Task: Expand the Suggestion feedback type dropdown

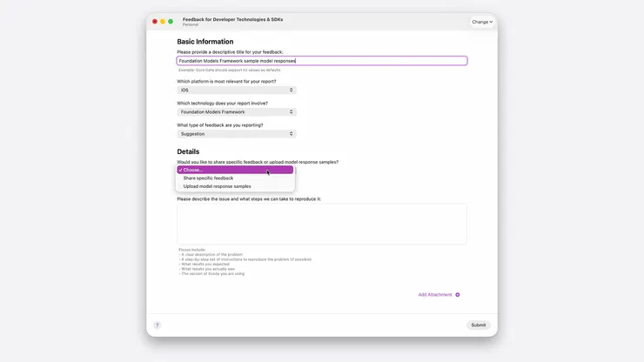Action: click(x=237, y=134)
